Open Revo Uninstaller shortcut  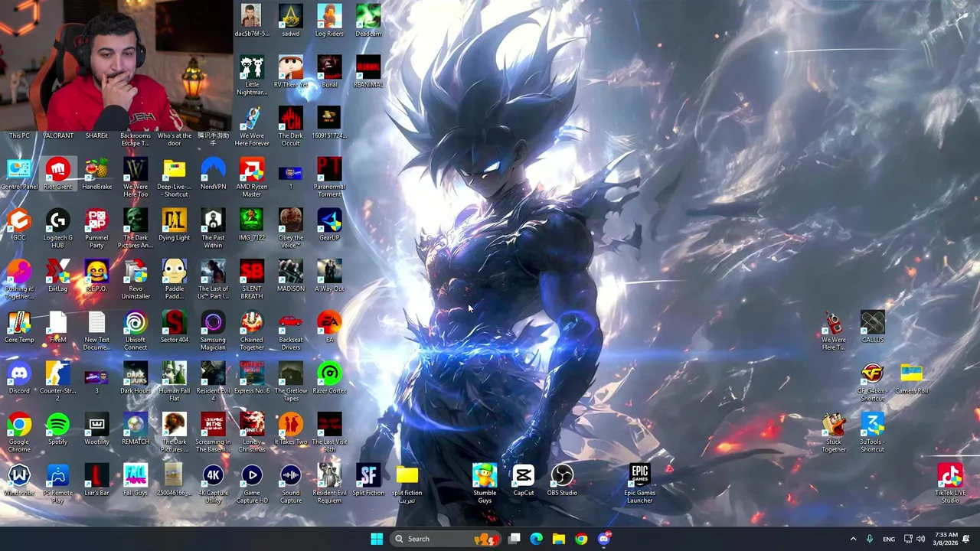point(136,280)
